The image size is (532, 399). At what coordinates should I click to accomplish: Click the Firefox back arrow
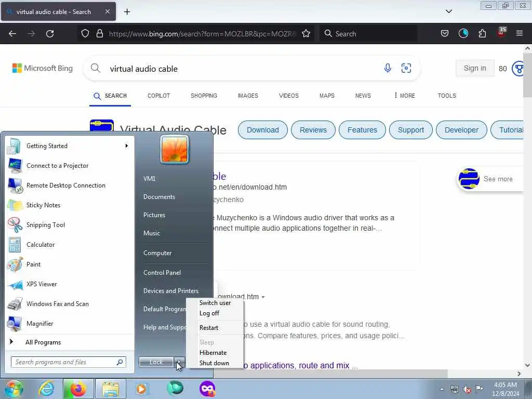click(12, 34)
